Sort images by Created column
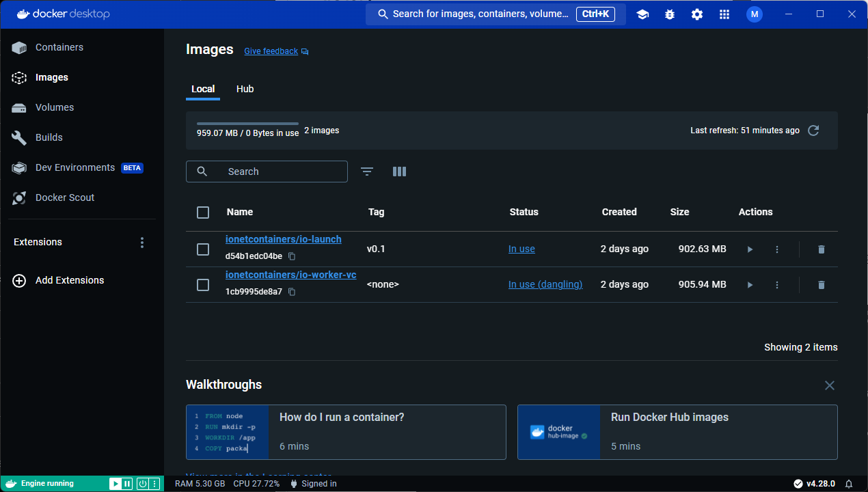This screenshot has height=492, width=868. coord(619,212)
